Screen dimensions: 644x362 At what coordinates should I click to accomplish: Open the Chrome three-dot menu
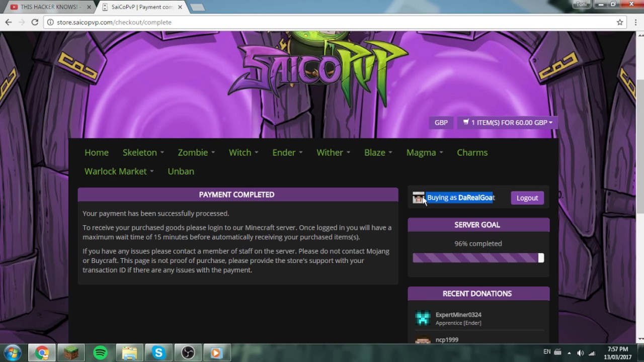[635, 22]
